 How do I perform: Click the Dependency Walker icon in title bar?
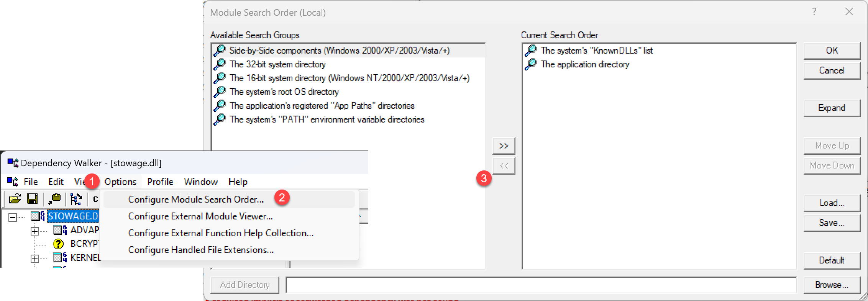tap(13, 163)
